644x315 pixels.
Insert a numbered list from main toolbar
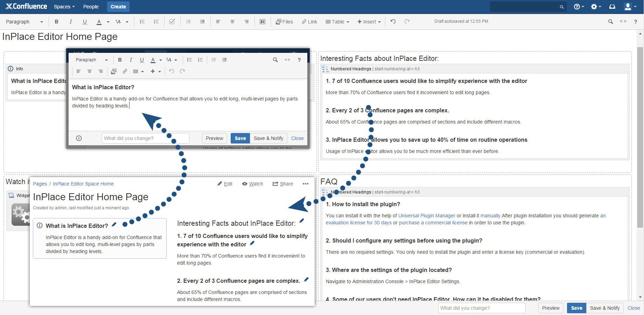tap(156, 22)
